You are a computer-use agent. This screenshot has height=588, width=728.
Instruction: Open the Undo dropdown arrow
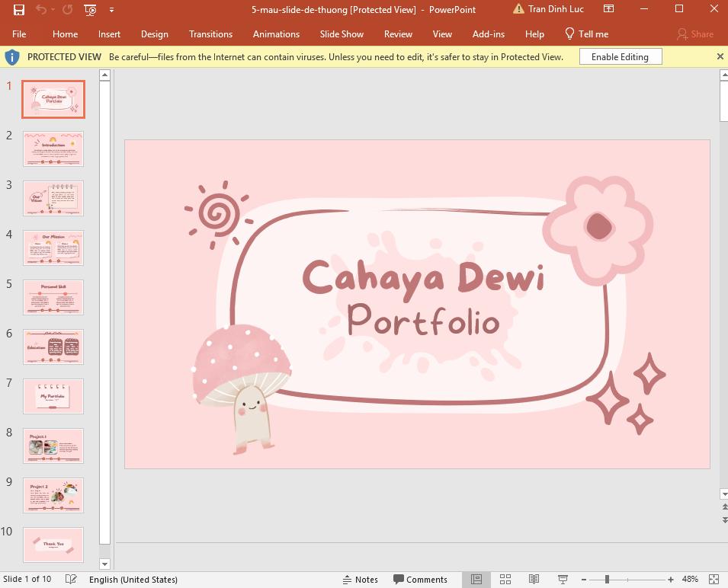(52, 10)
